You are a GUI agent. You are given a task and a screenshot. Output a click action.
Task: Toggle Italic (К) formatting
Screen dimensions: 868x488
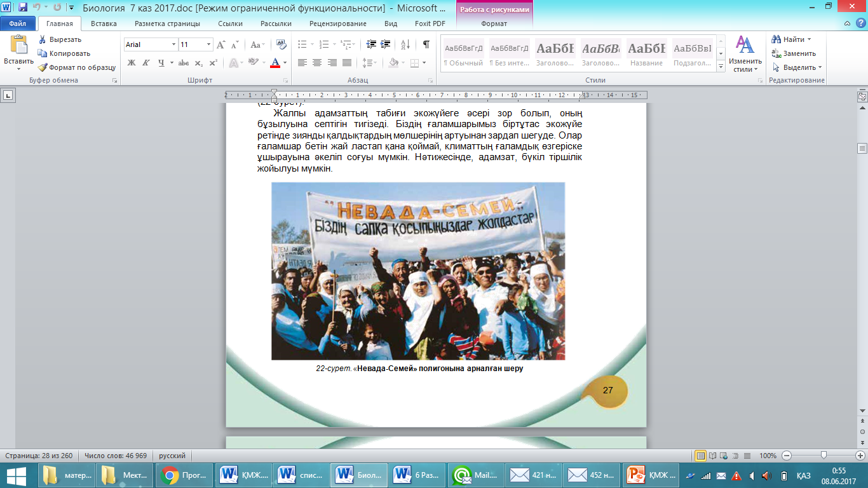point(146,63)
